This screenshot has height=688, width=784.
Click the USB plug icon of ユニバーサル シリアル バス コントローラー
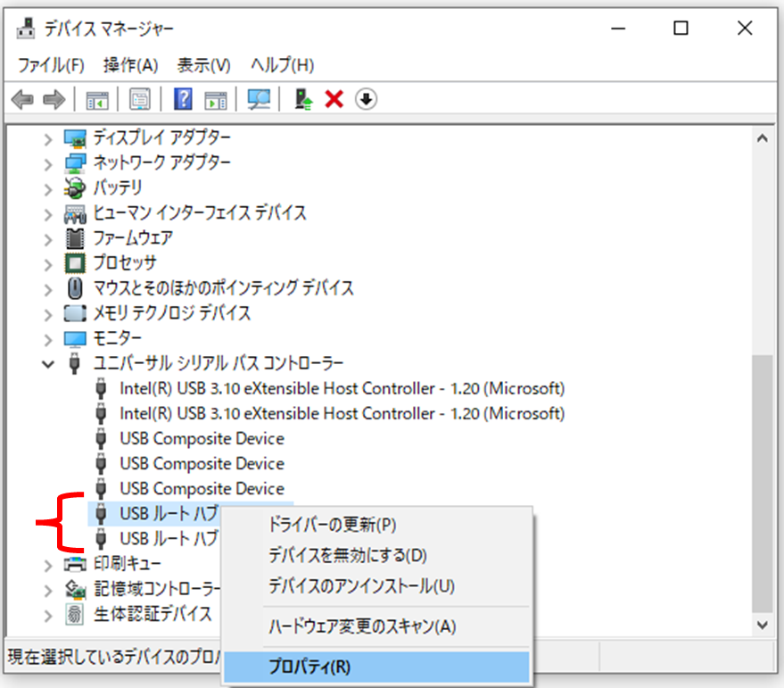tap(75, 363)
